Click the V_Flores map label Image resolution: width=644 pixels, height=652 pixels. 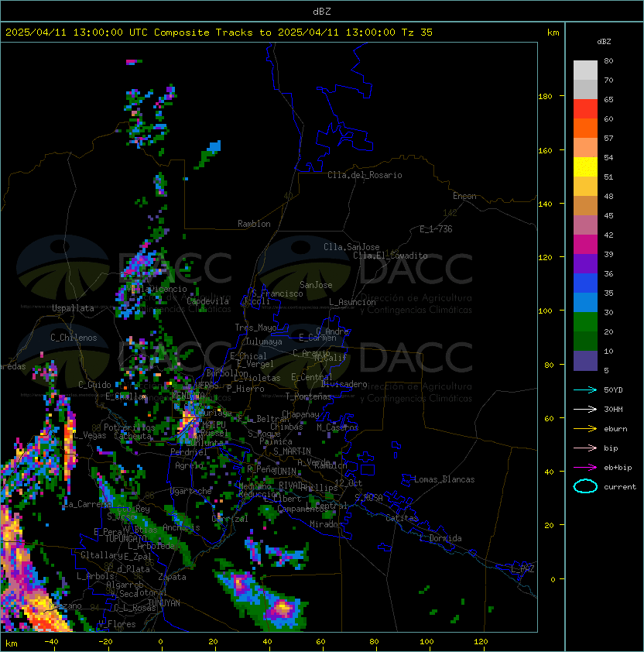(117, 624)
